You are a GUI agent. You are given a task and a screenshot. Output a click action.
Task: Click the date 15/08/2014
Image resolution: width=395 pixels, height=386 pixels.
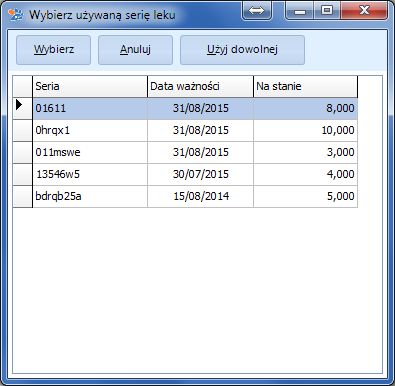[x=200, y=196]
